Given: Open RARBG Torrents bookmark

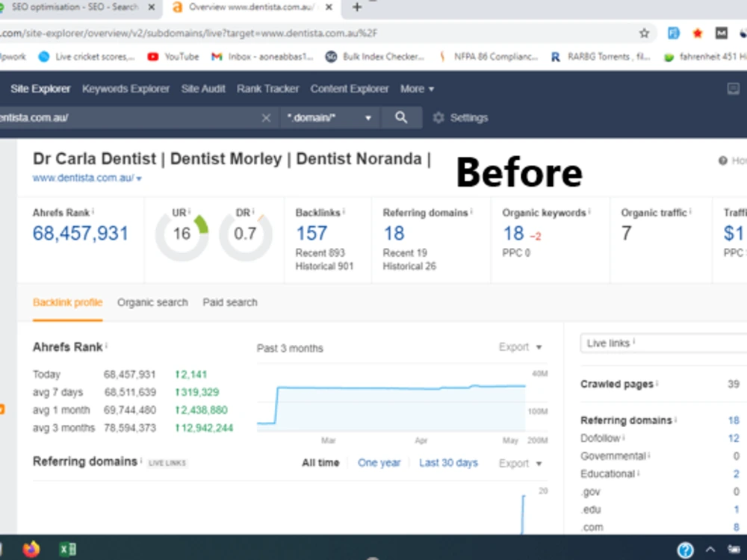Looking at the screenshot, I should [601, 57].
